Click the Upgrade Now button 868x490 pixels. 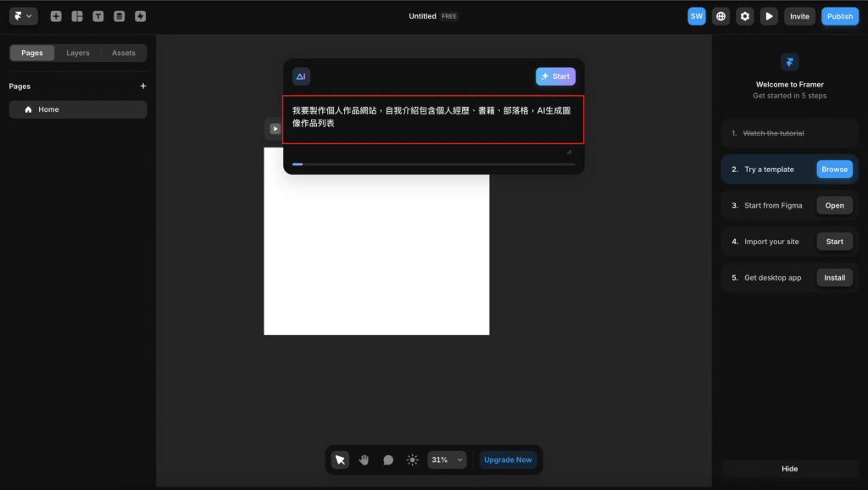click(508, 459)
